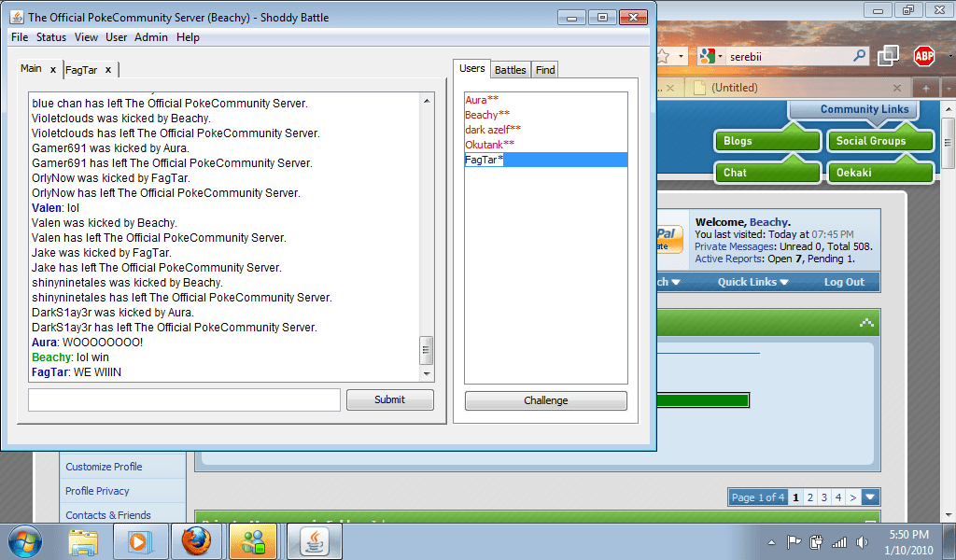
Task: Open the Blogs button
Action: (x=767, y=141)
